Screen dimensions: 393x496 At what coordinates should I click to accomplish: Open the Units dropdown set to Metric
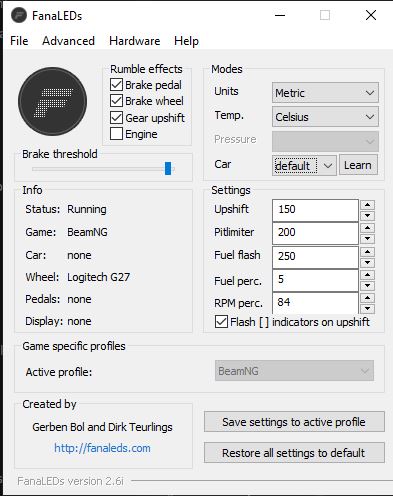tap(325, 93)
